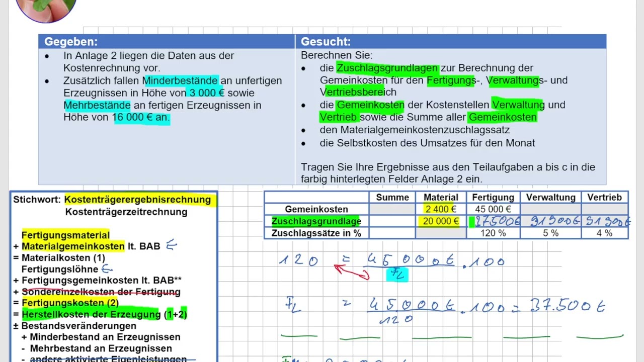Click the table cell "120 %"
Screen dimensions: 644x362
pos(493,233)
